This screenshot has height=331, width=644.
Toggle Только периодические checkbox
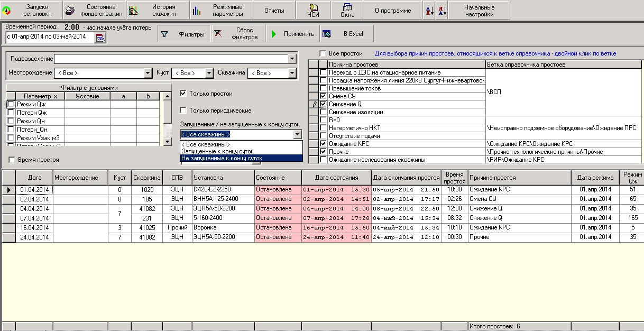(183, 111)
